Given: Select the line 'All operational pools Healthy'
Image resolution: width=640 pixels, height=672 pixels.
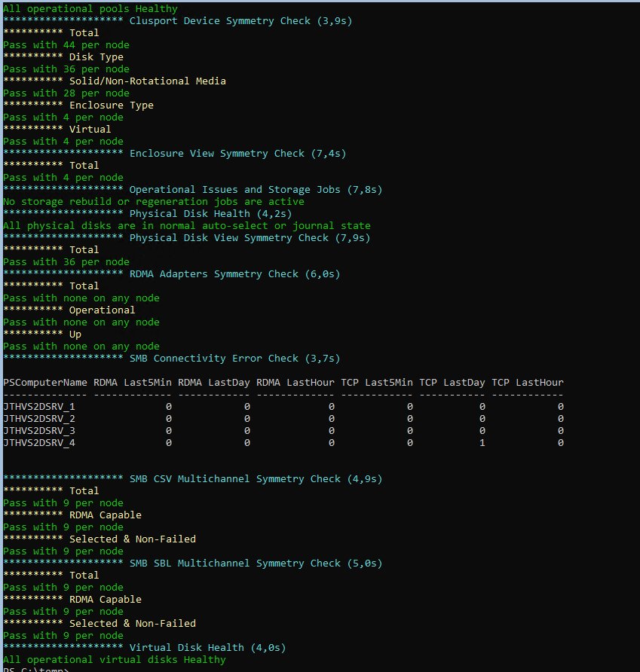Looking at the screenshot, I should (x=90, y=8).
